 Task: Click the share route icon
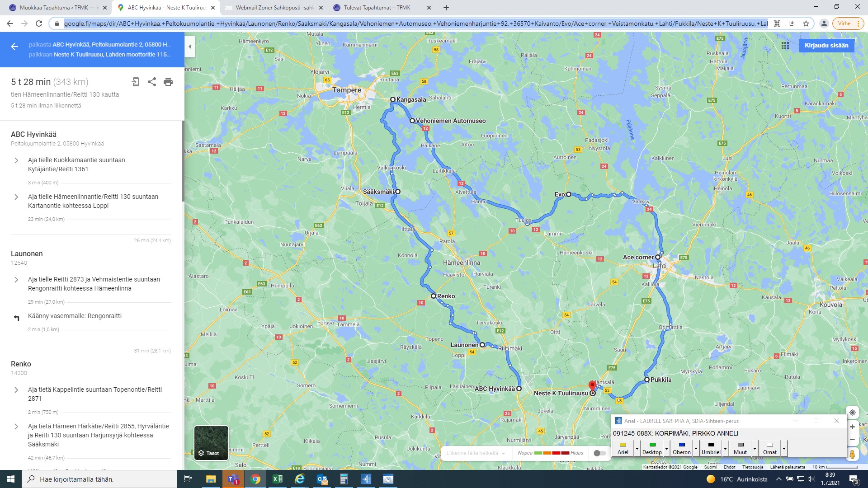[x=152, y=82]
